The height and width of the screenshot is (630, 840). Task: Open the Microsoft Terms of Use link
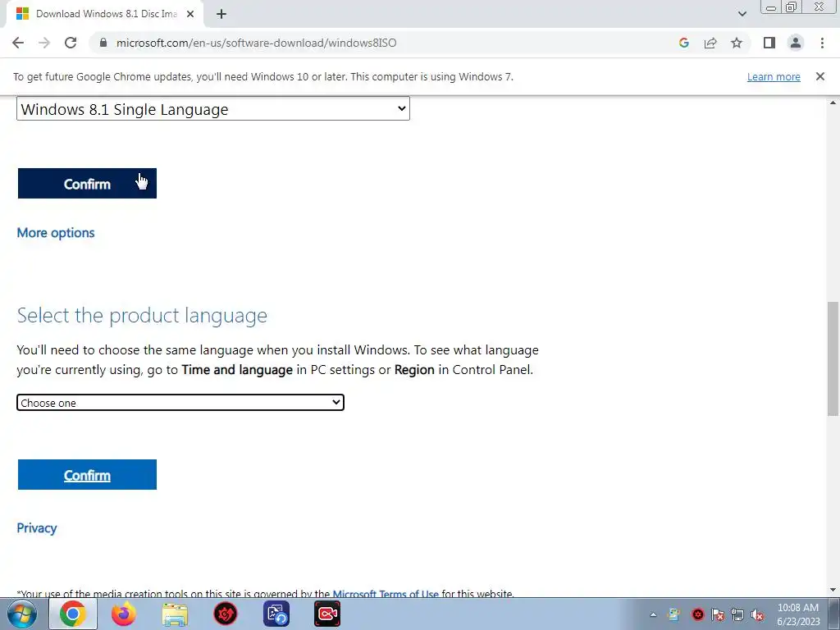[x=386, y=594]
